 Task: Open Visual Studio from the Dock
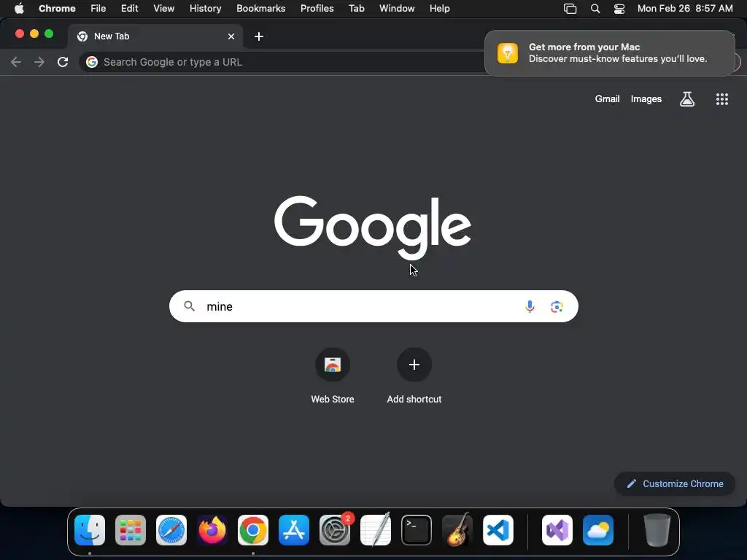click(x=557, y=530)
